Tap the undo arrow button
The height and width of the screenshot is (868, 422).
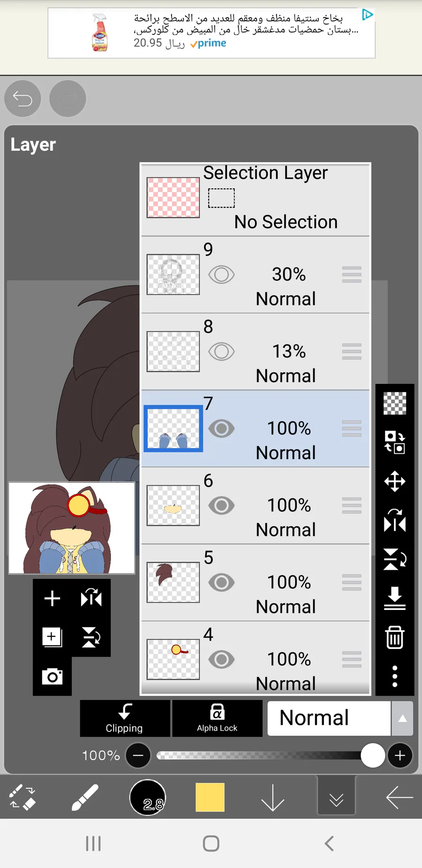[23, 99]
